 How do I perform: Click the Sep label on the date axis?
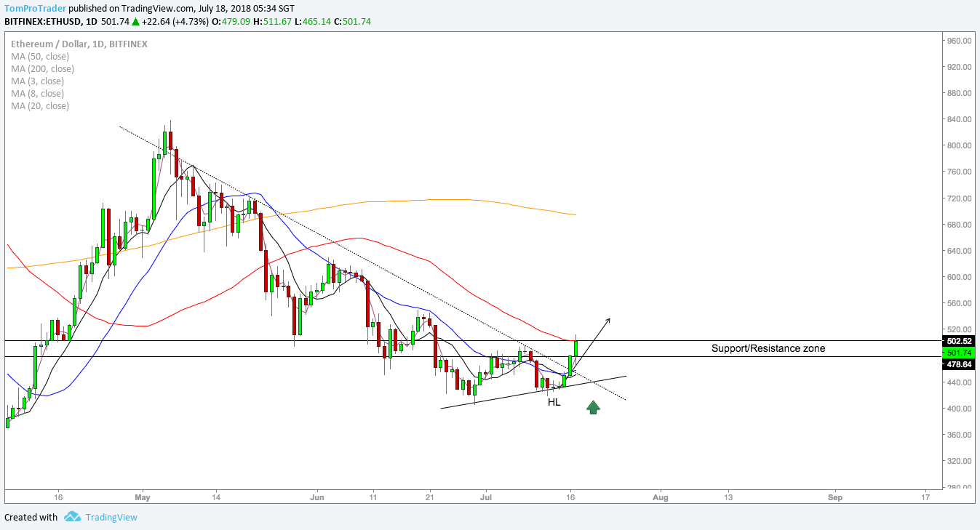[835, 498]
